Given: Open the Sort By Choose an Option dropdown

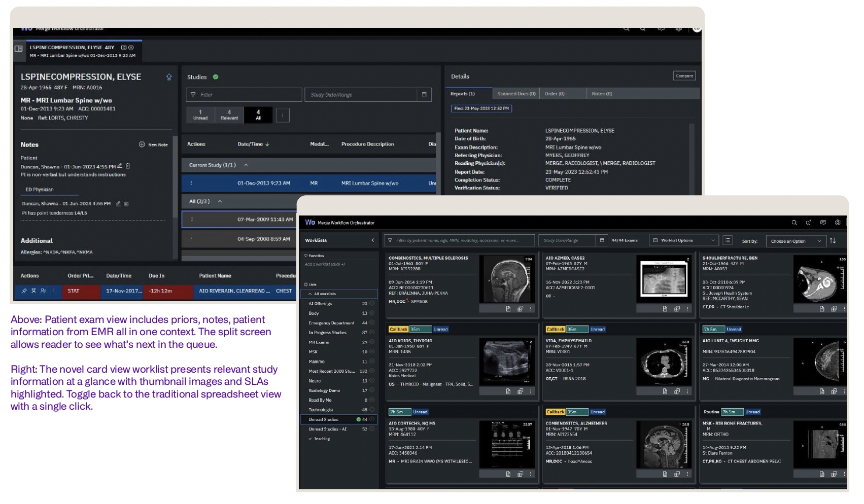Looking at the screenshot, I should point(795,241).
